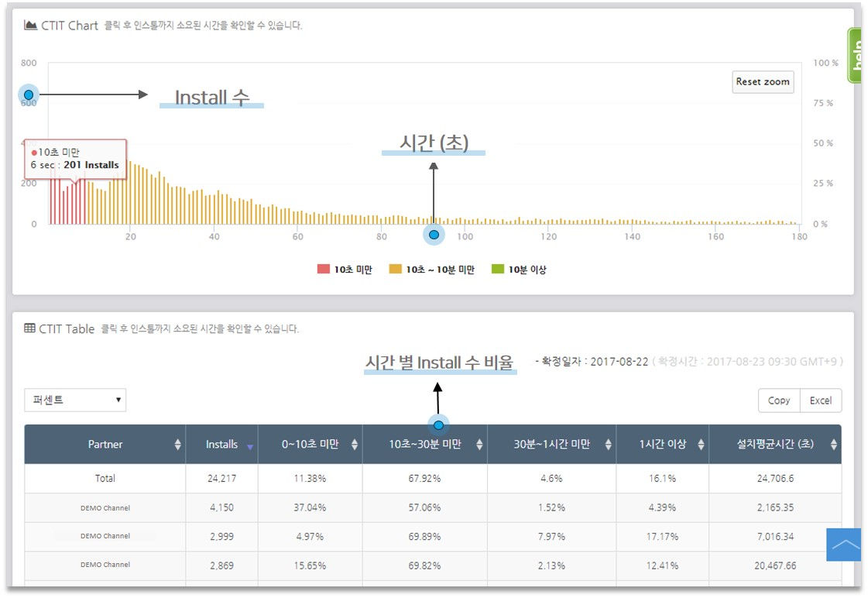Click the Reset zoom button
Screen dimensions: 868x598
763,82
